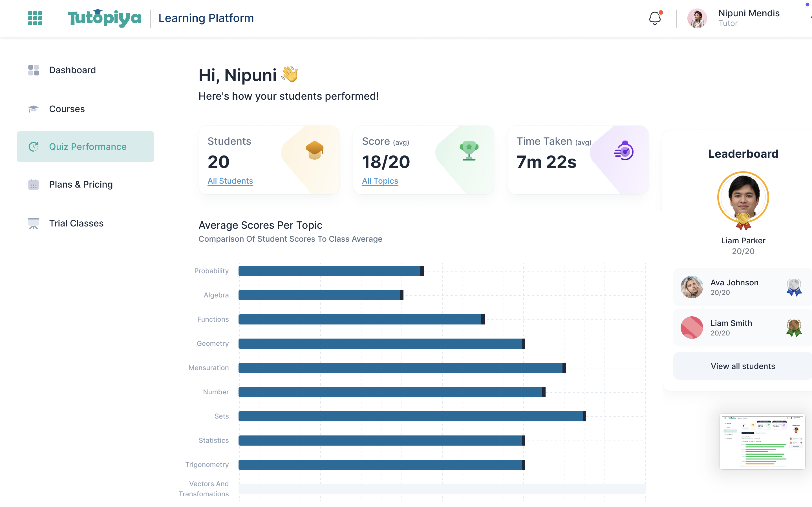This screenshot has height=507, width=812.
Task: Open the All Students link
Action: coord(230,181)
